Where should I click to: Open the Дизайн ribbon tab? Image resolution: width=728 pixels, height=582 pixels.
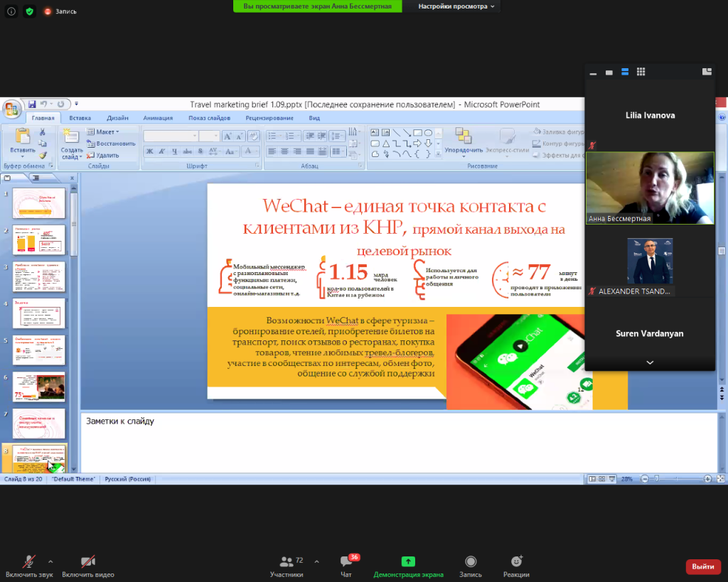click(x=117, y=118)
